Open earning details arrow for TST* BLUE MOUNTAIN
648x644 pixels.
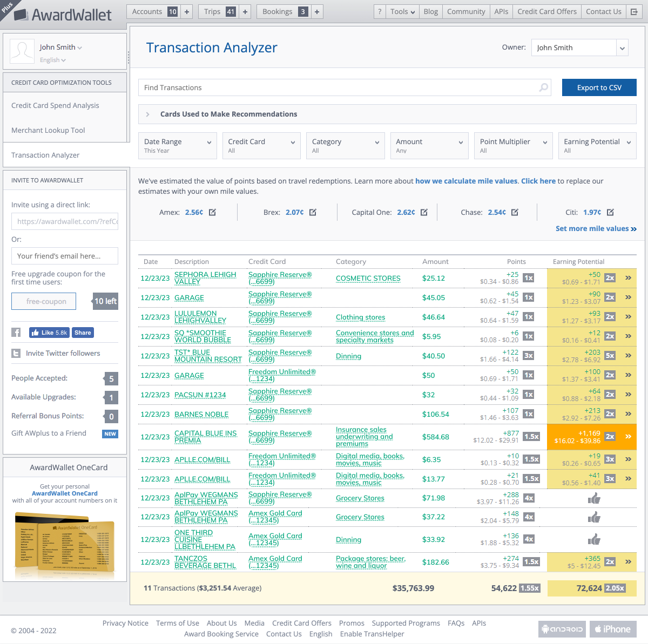(628, 356)
